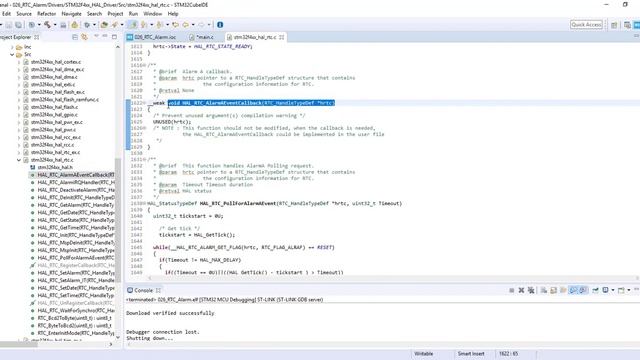Click the open-folder style toolbar icon
640x360 pixels.
click(104, 25)
